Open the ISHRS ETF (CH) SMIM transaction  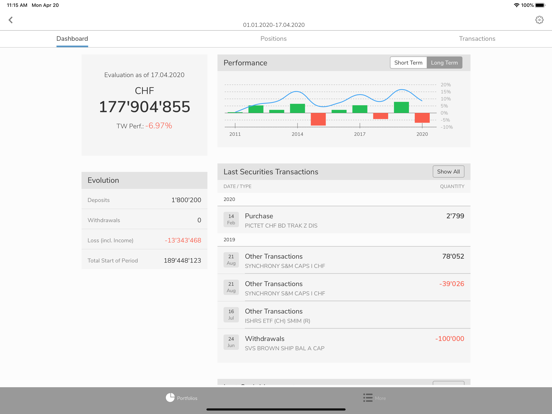click(344, 315)
